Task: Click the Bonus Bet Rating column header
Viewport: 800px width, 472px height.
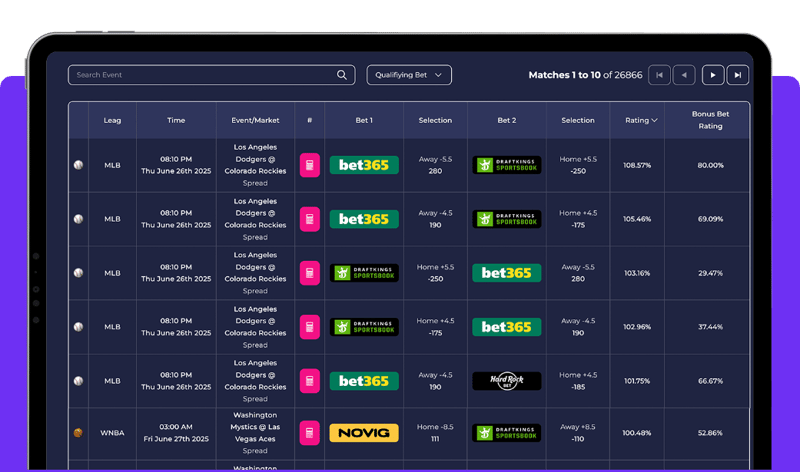Action: (710, 120)
